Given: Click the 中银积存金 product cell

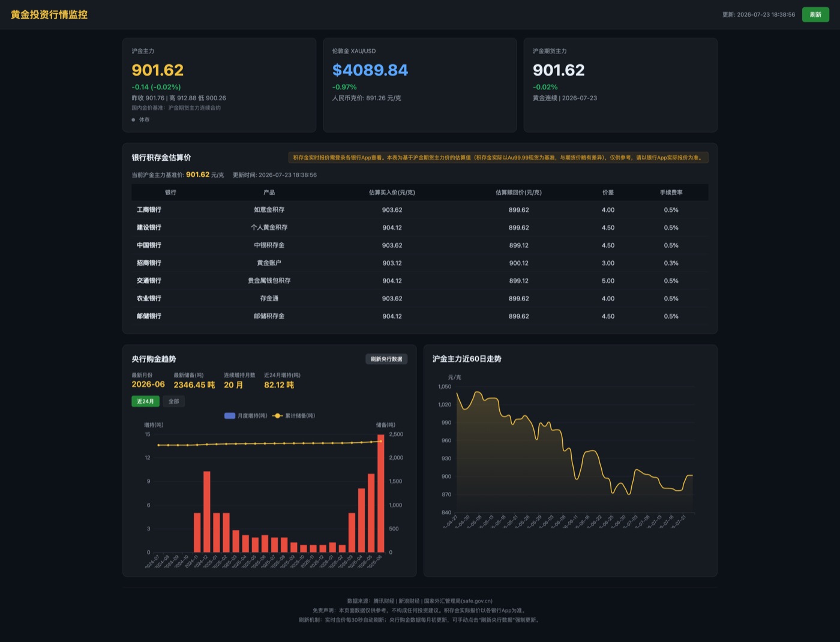Looking at the screenshot, I should (x=269, y=245).
